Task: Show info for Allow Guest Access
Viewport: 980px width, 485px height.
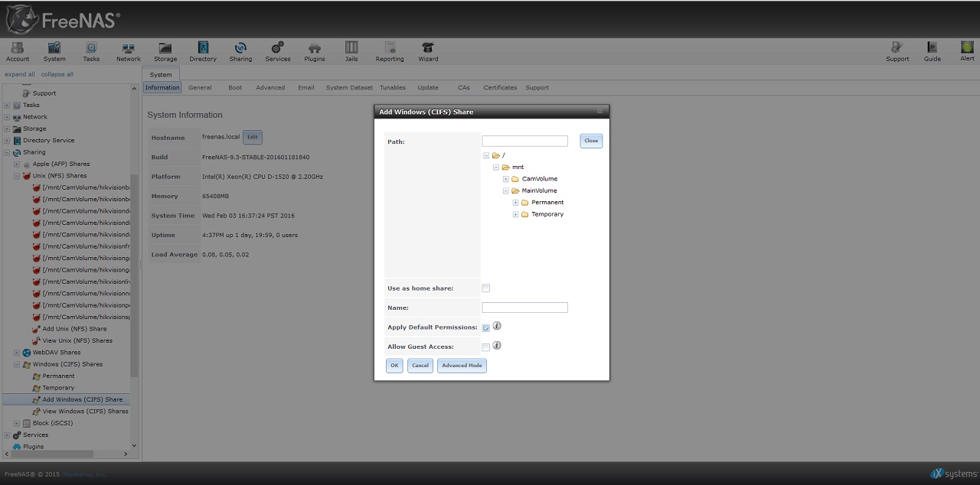Action: (x=497, y=346)
